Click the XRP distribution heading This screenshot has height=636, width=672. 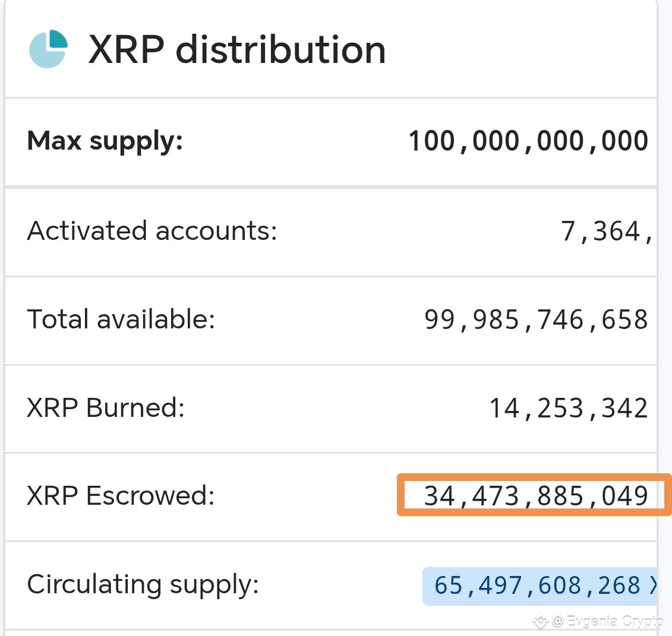pos(237,49)
